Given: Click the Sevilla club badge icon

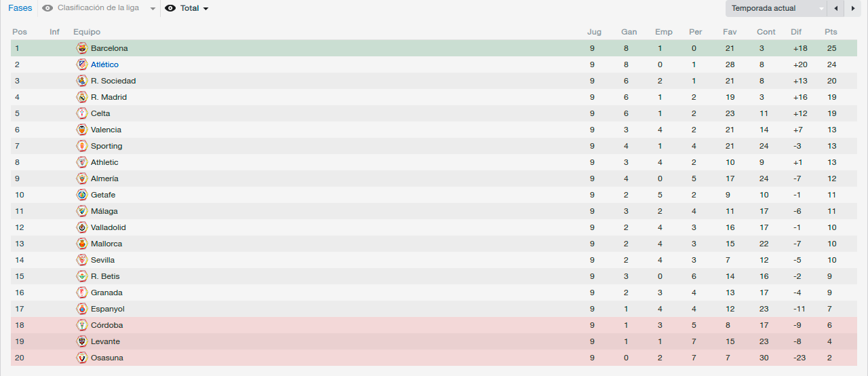Looking at the screenshot, I should (82, 260).
